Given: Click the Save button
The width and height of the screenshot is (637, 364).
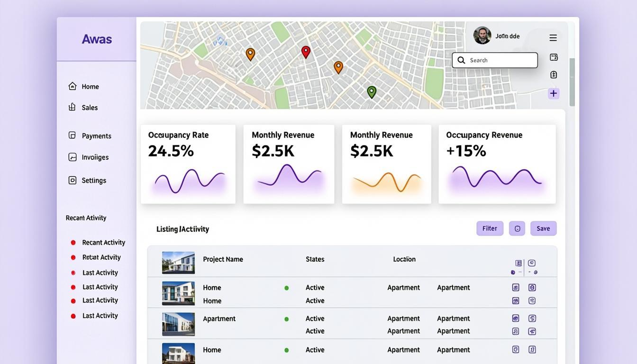Looking at the screenshot, I should pos(543,228).
